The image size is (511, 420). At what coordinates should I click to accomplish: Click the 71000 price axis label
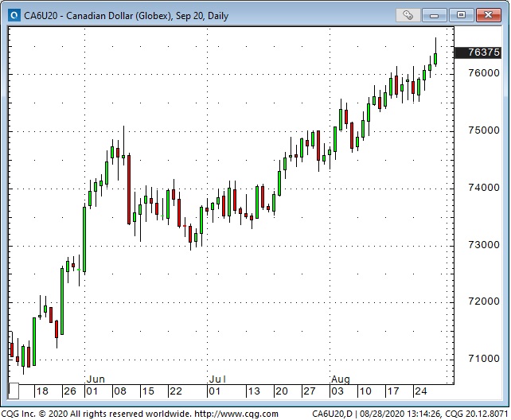[484, 359]
